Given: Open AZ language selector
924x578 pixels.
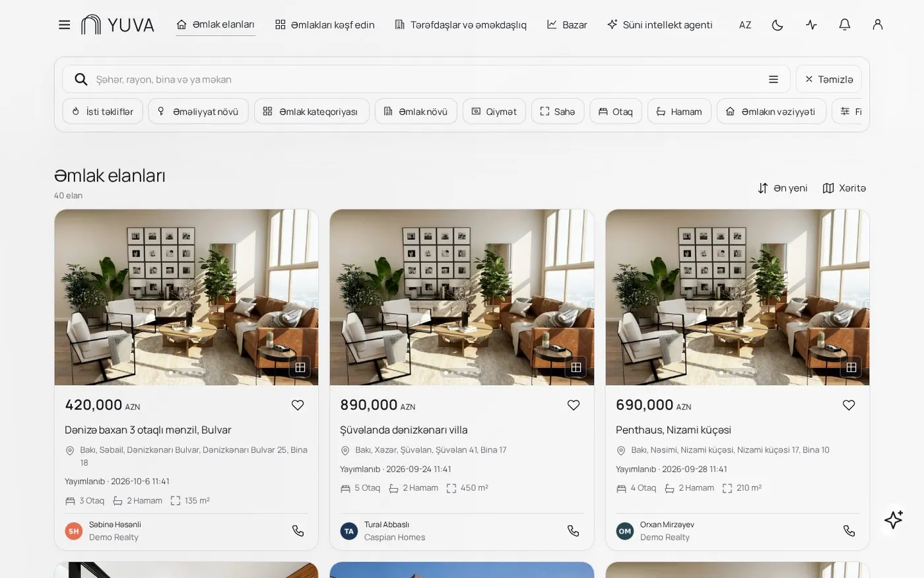Looking at the screenshot, I should [745, 25].
